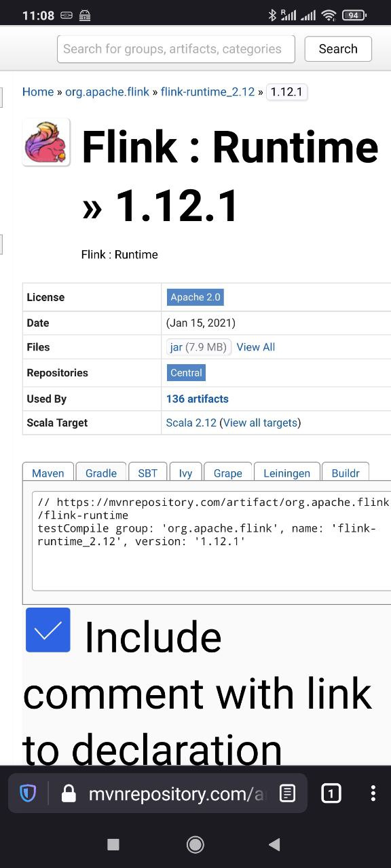Click the License row label
This screenshot has width=391, height=868.
click(x=45, y=297)
